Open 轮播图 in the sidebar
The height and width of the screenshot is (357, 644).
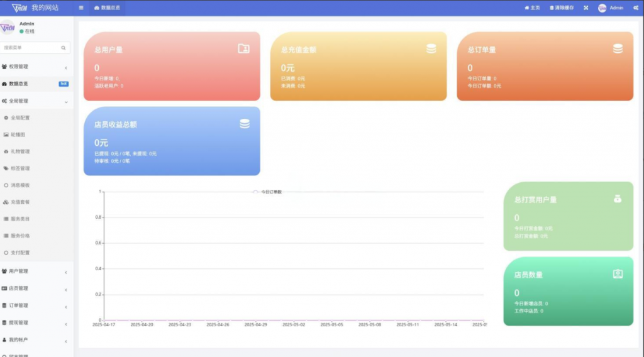[x=18, y=135]
